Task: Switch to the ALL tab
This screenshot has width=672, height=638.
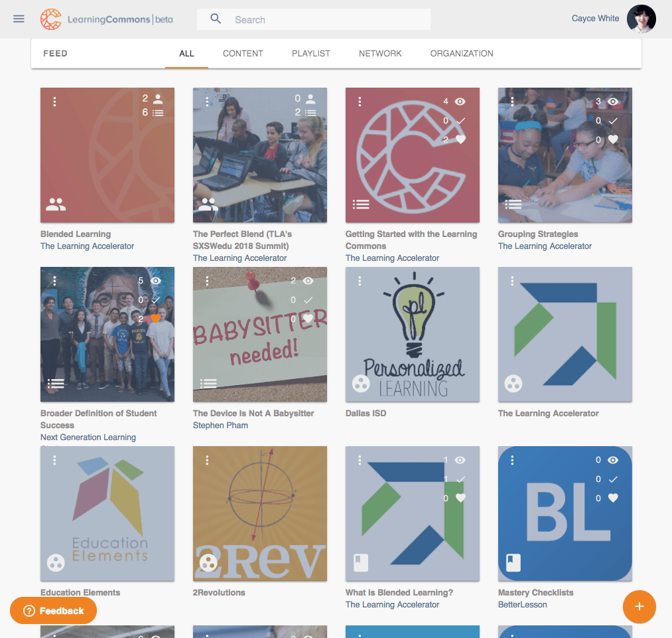Action: point(186,54)
